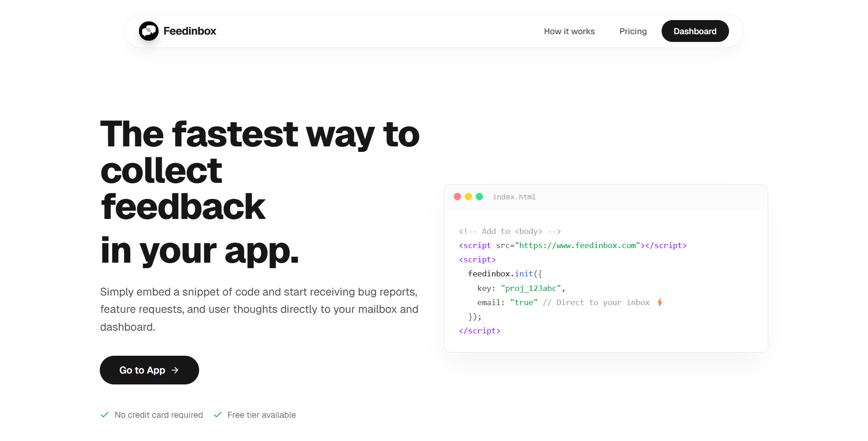
Task: Click the checkmark beside Free tier available
Action: pos(218,415)
